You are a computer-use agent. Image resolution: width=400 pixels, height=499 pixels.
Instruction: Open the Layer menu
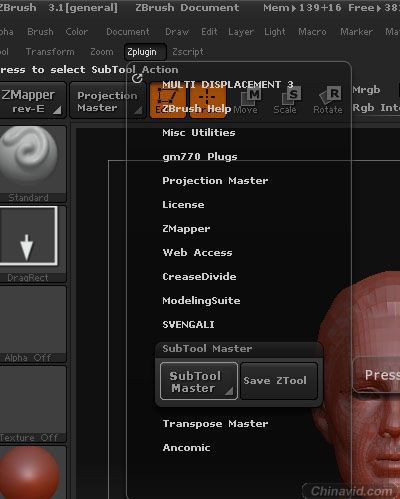pyautogui.click(x=241, y=32)
